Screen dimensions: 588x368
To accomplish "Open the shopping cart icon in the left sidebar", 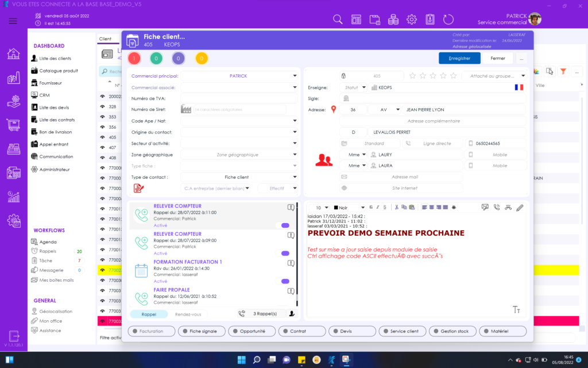I will tap(14, 125).
